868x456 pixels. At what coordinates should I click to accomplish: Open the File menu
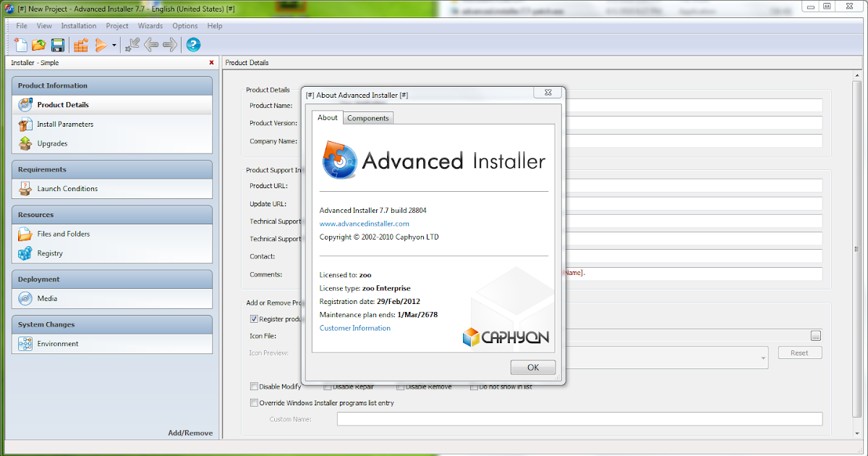coord(22,26)
